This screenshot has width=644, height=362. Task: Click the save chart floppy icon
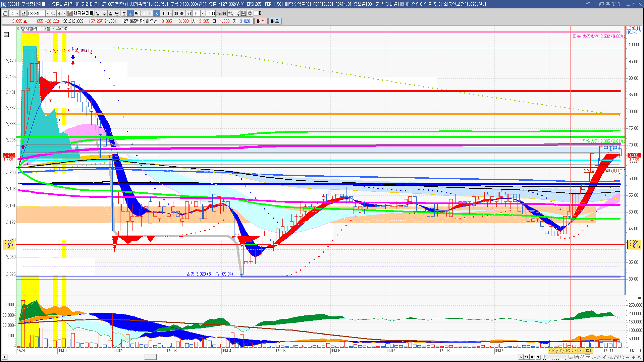(244, 13)
